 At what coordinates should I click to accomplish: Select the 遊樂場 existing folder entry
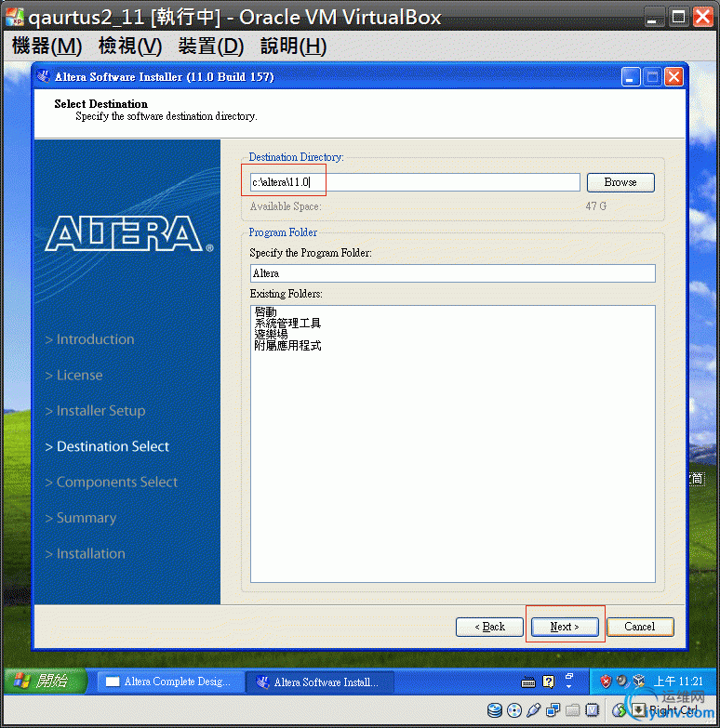(x=271, y=334)
